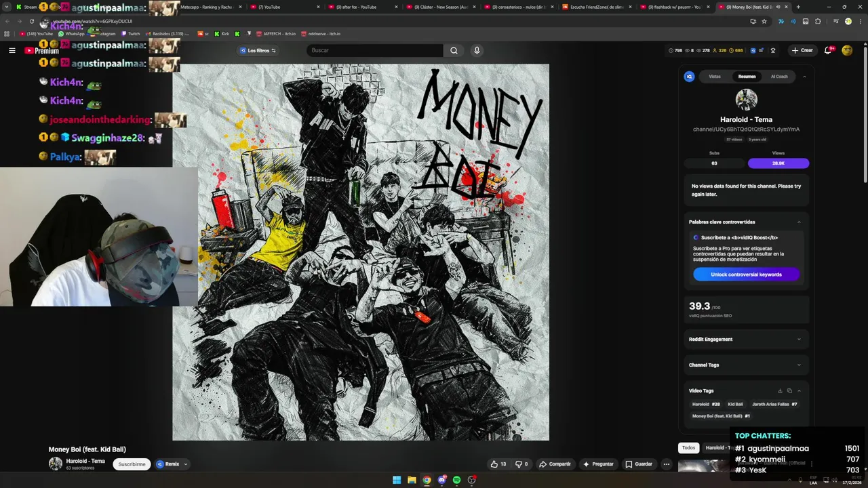Toggle Los filtros in search bar
868x488 pixels.
point(258,50)
